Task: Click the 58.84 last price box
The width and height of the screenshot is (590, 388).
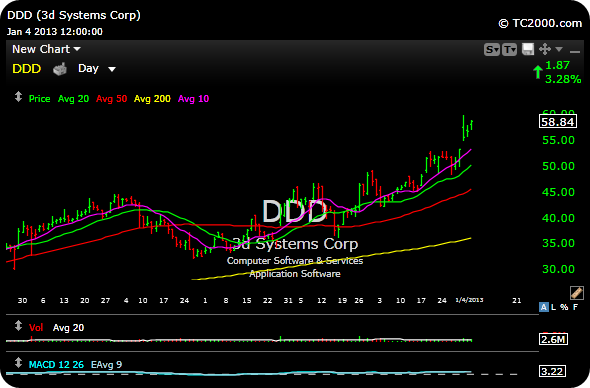Action: 558,122
